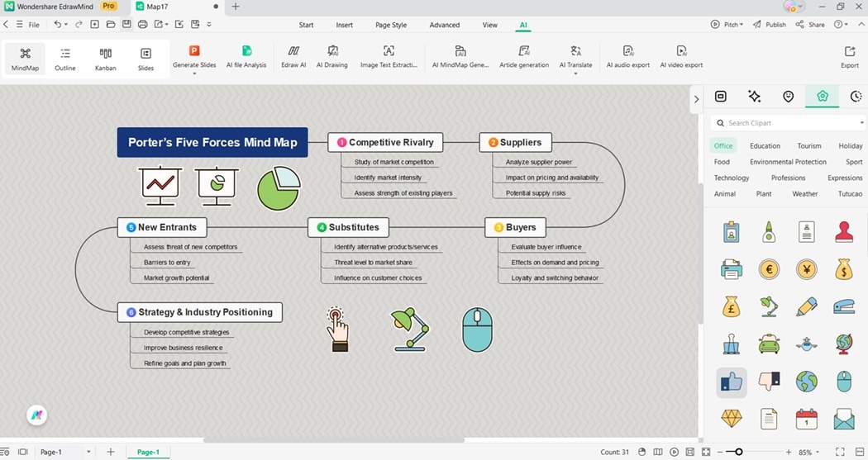Open the undo history dropdown arrow
The width and height of the screenshot is (868, 460).
(66, 24)
